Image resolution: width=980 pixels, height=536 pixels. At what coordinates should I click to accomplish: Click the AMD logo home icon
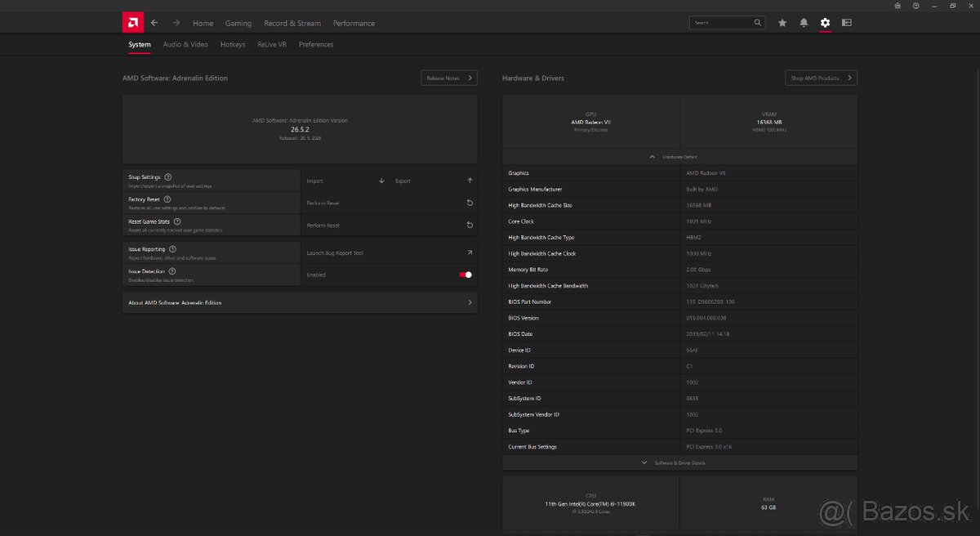click(133, 23)
